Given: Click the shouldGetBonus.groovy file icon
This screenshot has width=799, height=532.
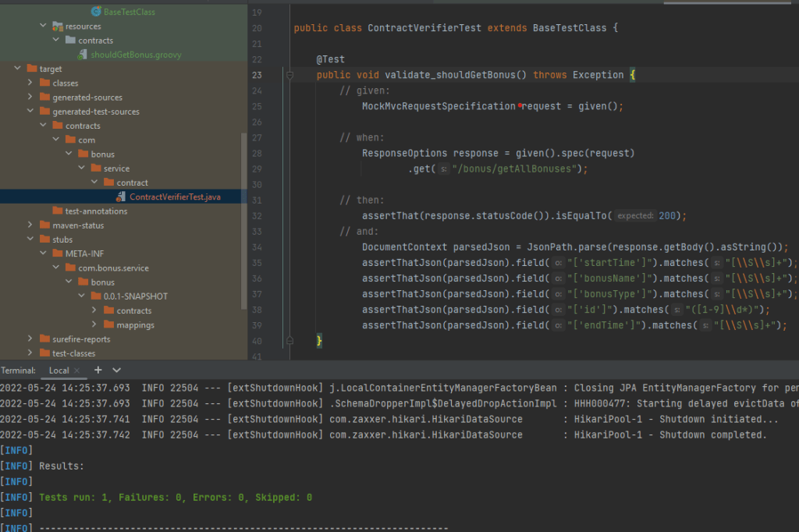Looking at the screenshot, I should tap(83, 55).
